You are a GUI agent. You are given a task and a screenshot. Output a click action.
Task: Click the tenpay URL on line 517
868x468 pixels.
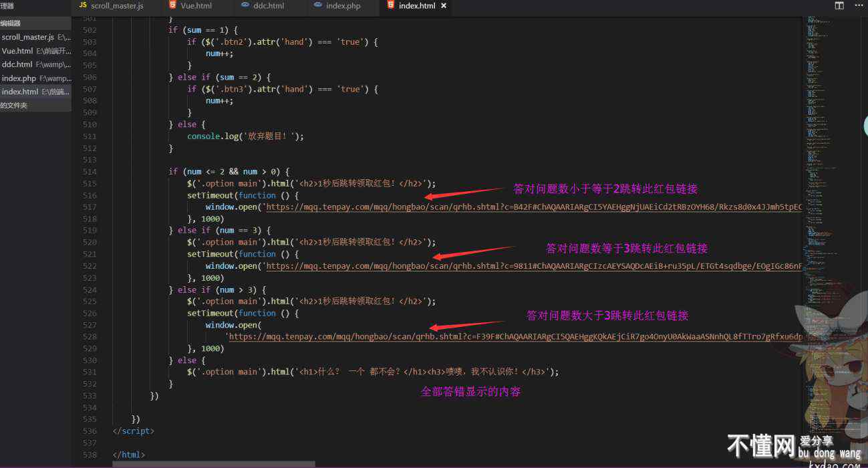[533, 207]
